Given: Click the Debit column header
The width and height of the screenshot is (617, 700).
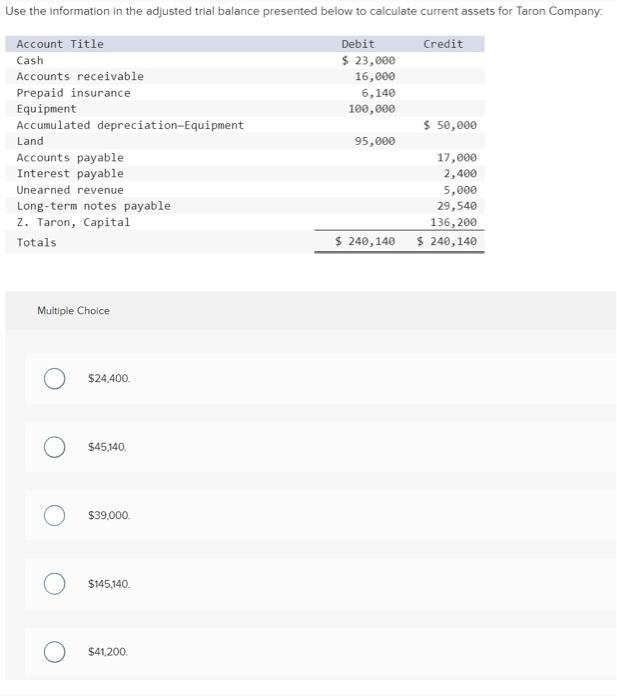Looking at the screenshot, I should [x=358, y=44].
